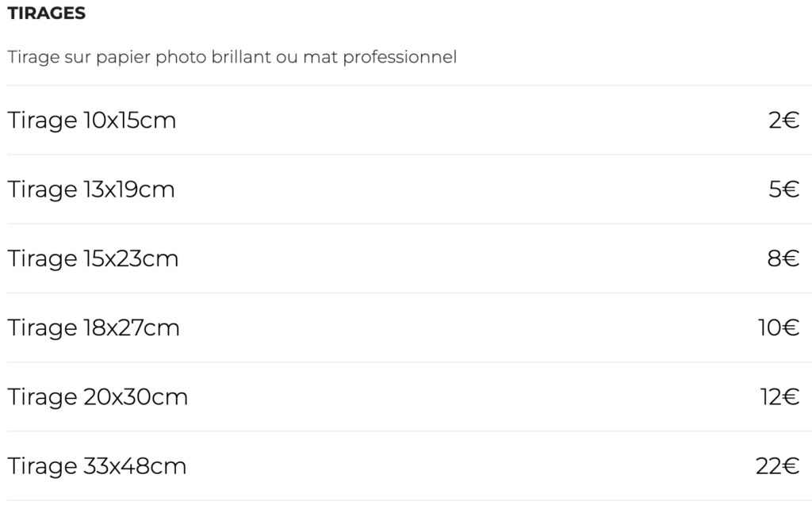Select the Tirage 20x30cm item

(x=98, y=396)
